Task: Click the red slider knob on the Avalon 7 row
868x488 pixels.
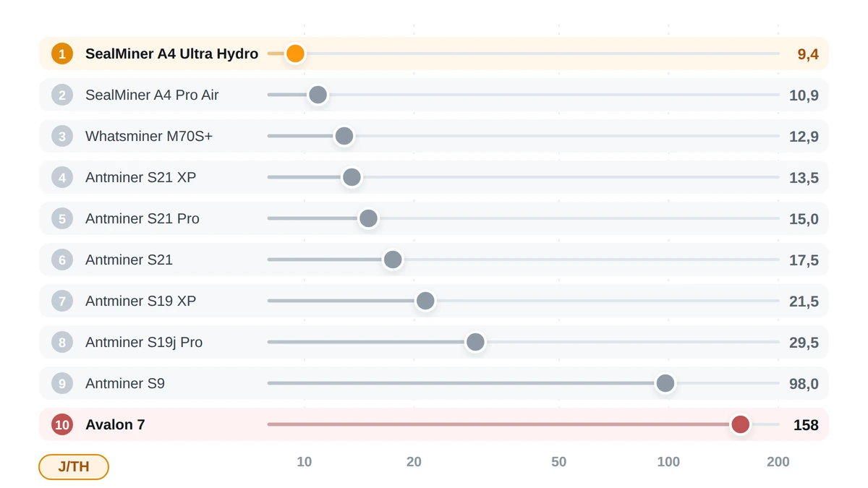Action: [x=740, y=424]
